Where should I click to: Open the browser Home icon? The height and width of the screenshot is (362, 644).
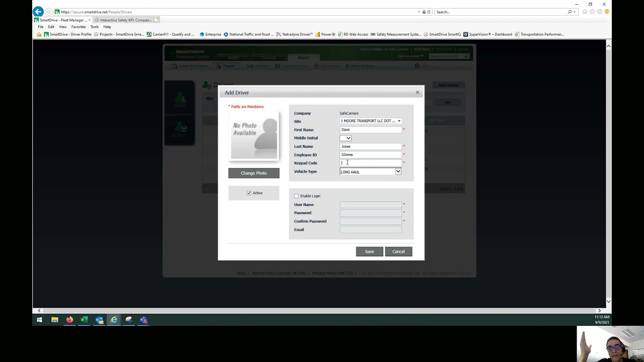tap(585, 12)
